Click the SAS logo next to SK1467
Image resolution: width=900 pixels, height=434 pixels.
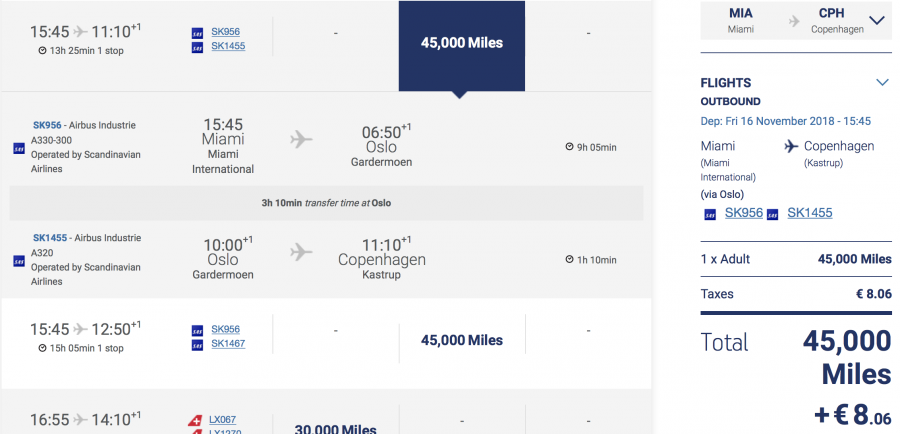tap(197, 345)
